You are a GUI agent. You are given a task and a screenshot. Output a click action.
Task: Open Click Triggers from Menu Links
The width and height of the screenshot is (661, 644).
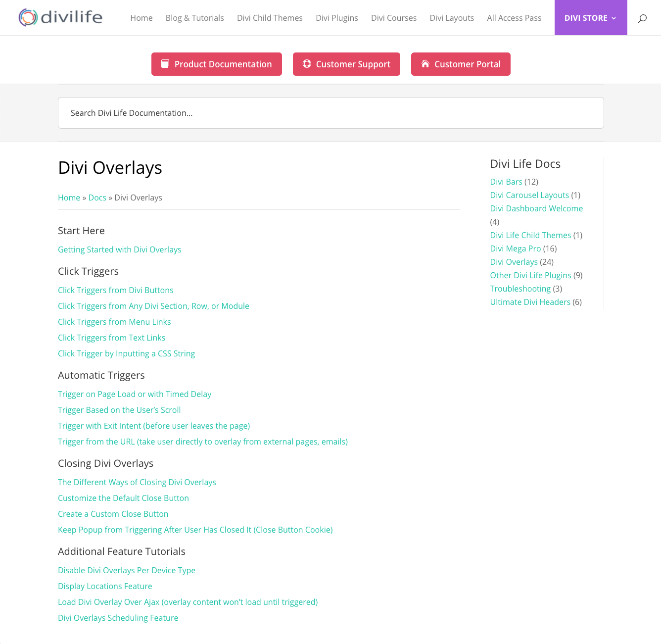[x=114, y=322]
